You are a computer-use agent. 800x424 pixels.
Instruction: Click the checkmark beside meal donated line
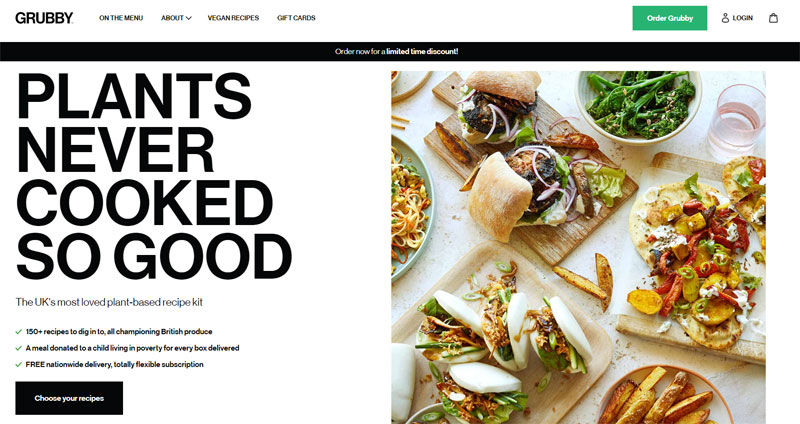tap(19, 348)
